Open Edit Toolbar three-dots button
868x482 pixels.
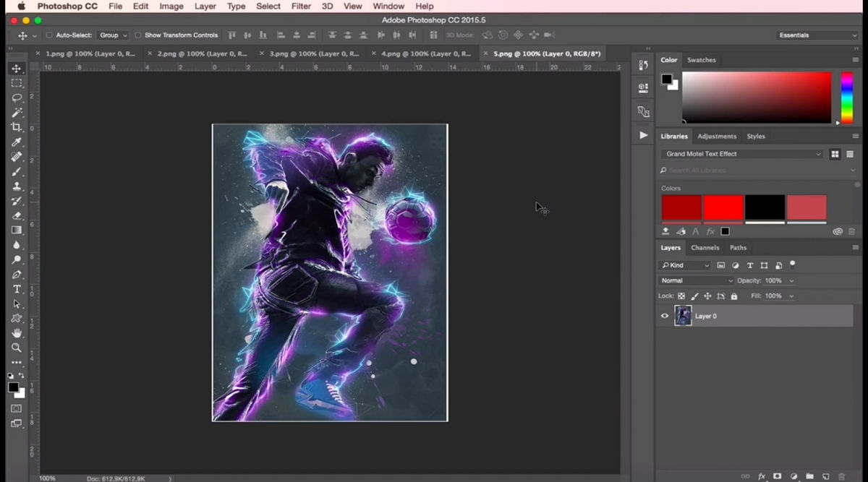(x=17, y=363)
